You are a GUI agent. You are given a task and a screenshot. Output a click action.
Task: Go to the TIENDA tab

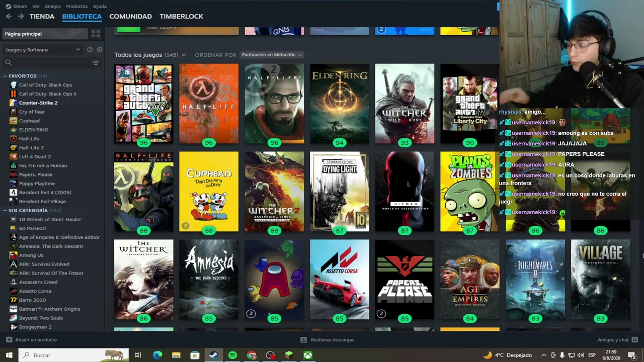coord(42,16)
